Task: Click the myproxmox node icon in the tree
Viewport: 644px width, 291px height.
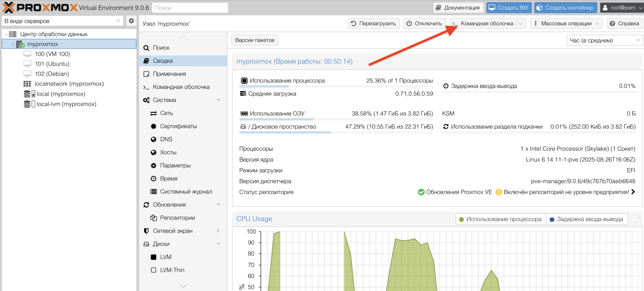Action: pos(21,44)
